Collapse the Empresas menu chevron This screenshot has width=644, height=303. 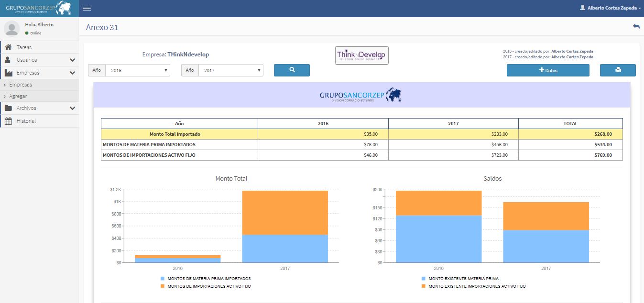(72, 73)
